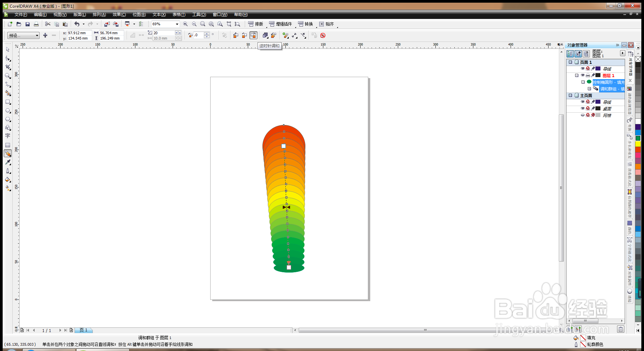Open the 工具(O) menu
The height and width of the screenshot is (351, 644).
click(199, 15)
